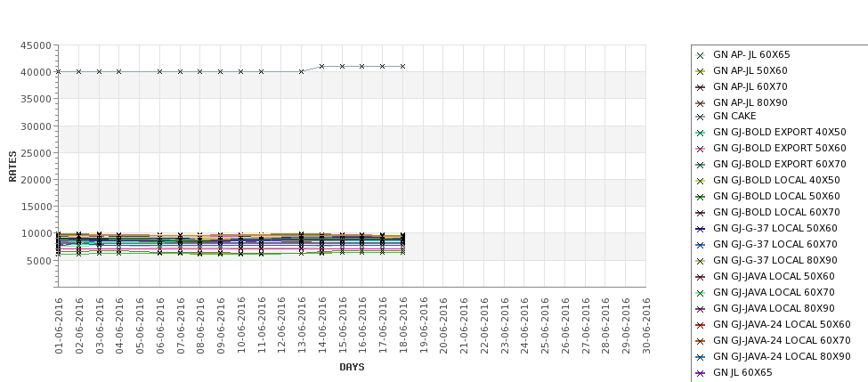Viewport: 868px width, 382px height.
Task: Select the GN JL 60X65 legend label
Action: point(742,373)
